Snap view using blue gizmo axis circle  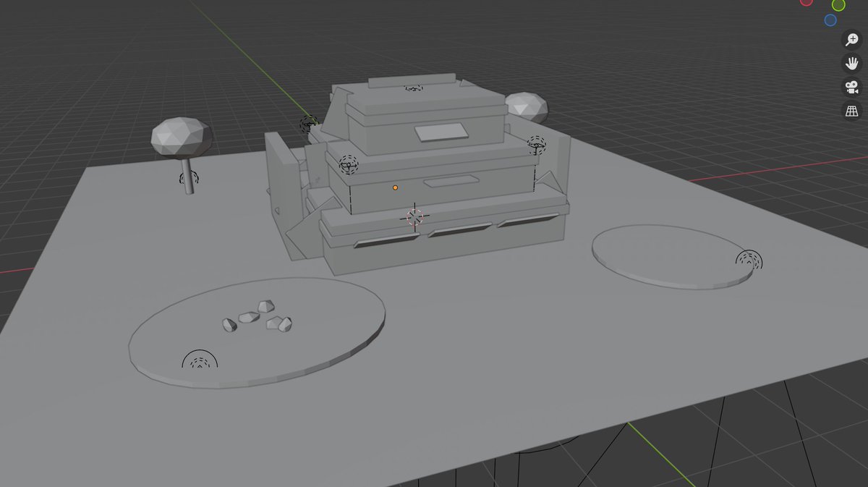coord(830,20)
